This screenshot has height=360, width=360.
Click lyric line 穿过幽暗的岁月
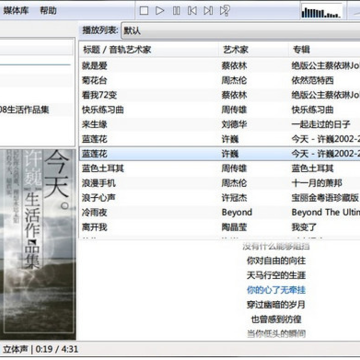276,305
